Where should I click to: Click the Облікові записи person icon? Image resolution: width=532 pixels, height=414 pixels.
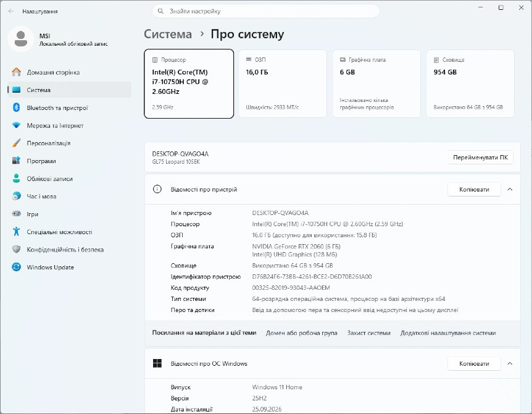(x=16, y=179)
